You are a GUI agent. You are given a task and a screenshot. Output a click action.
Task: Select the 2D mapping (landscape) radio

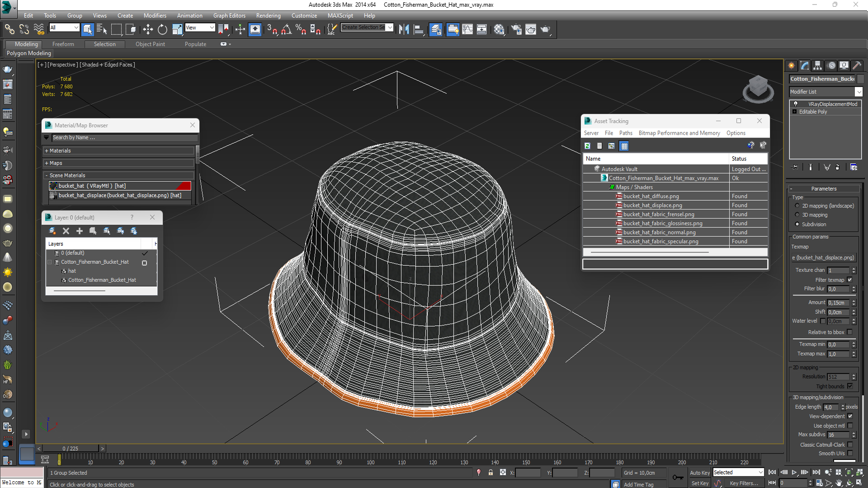click(797, 206)
